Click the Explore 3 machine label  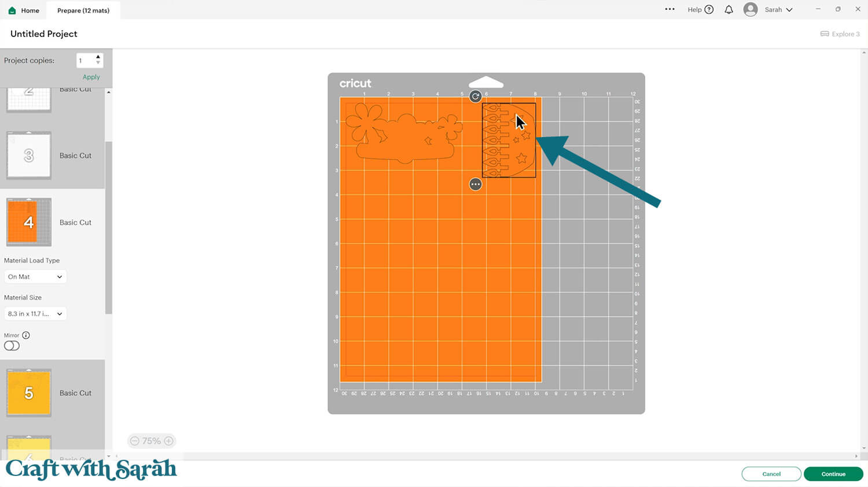845,34
